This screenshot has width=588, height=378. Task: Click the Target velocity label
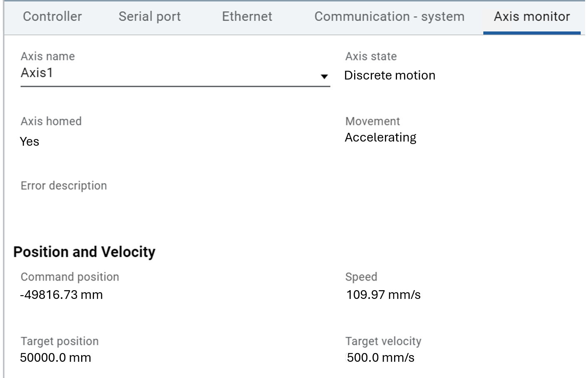(x=383, y=341)
